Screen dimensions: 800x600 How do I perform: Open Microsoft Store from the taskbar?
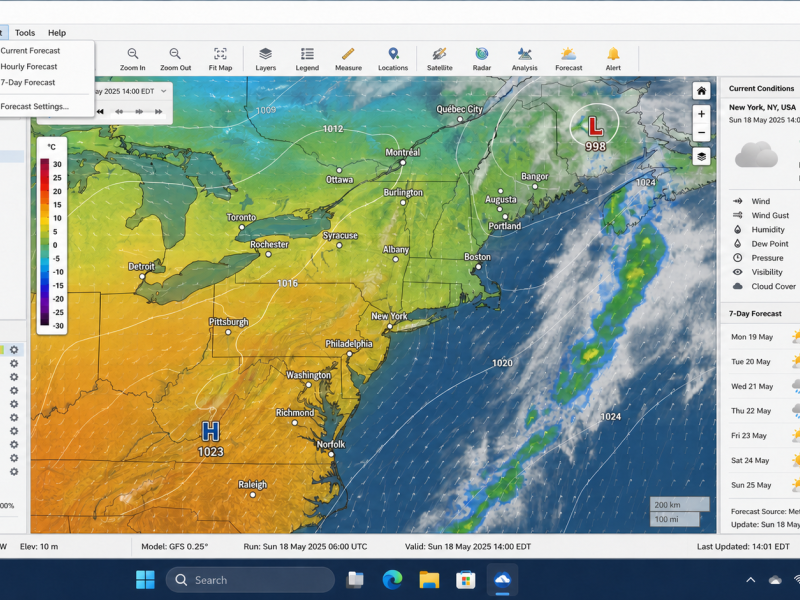[465, 580]
